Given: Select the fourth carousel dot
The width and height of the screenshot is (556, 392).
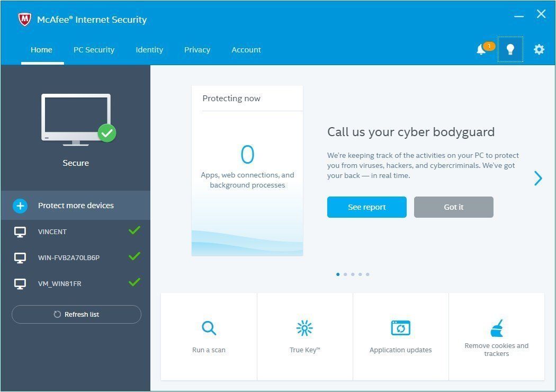Looking at the screenshot, I should tap(360, 274).
